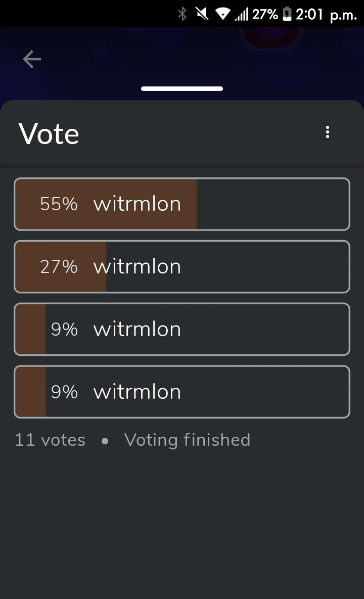This screenshot has height=599, width=364.
Task: Tap the 55% percentage label
Action: [59, 204]
